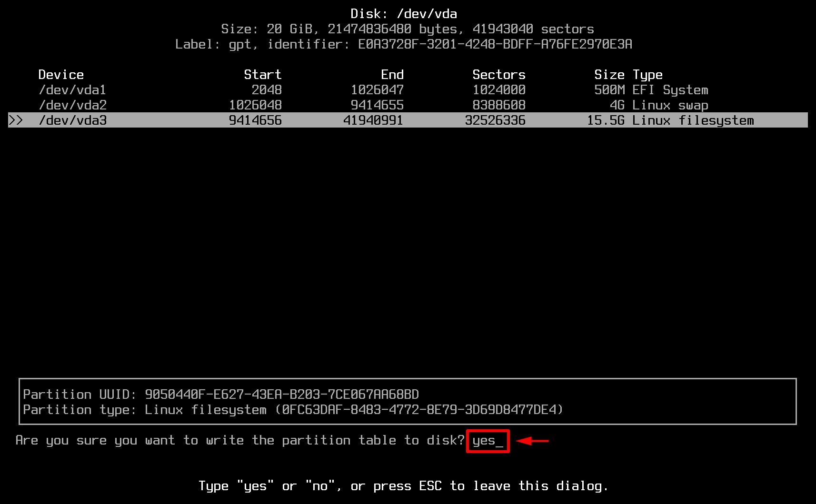Click the "Are you sure" write prompt
The height and width of the screenshot is (504, 816).
240,440
